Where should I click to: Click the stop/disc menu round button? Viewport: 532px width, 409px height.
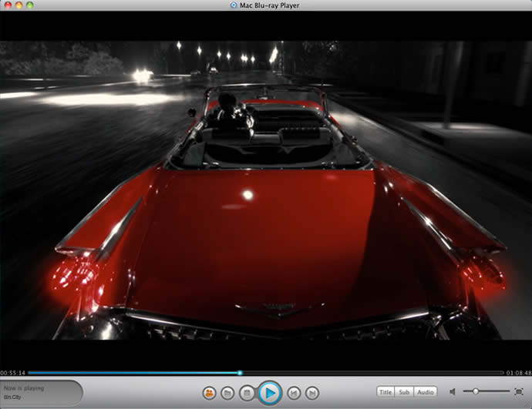247,393
